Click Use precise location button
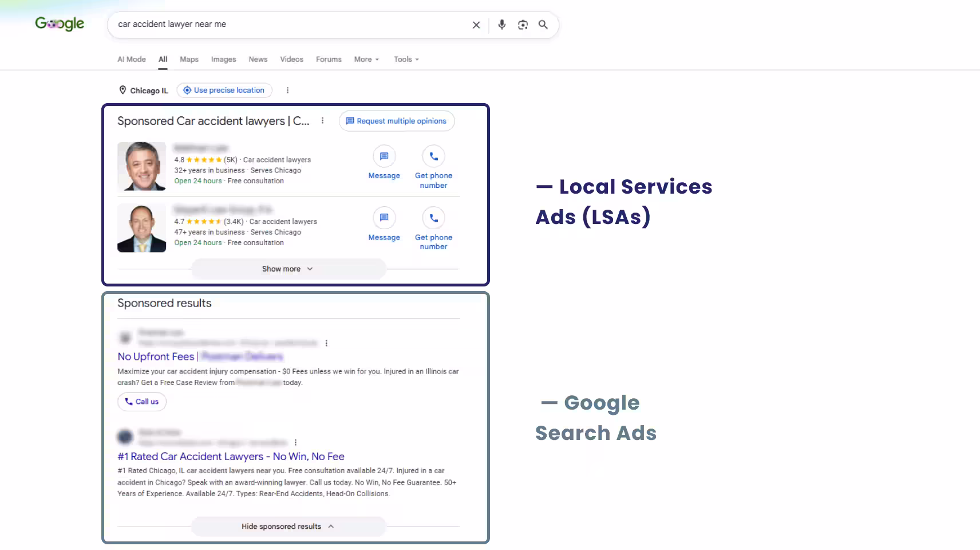Viewport: 980px width, 550px height. pyautogui.click(x=224, y=91)
